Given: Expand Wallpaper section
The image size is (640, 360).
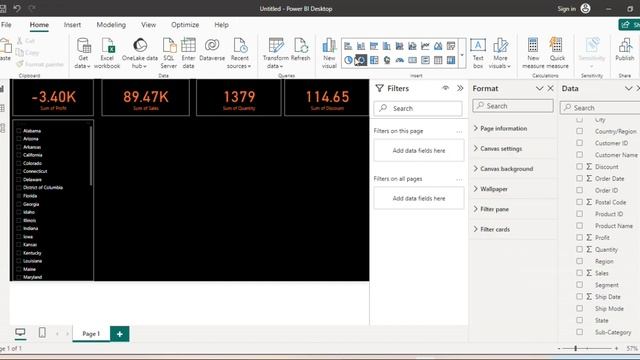Looking at the screenshot, I should click(494, 189).
